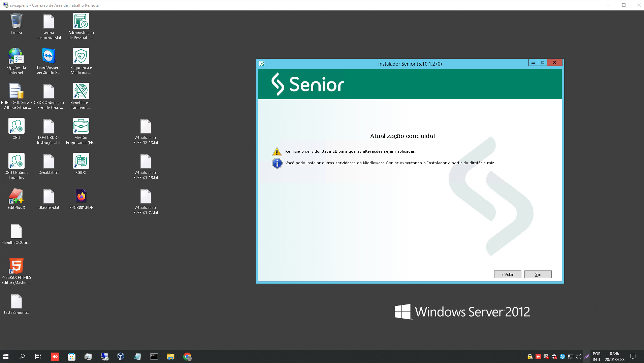The width and height of the screenshot is (644, 363).
Task: Restore the remote desktop session window size
Action: [624, 5]
